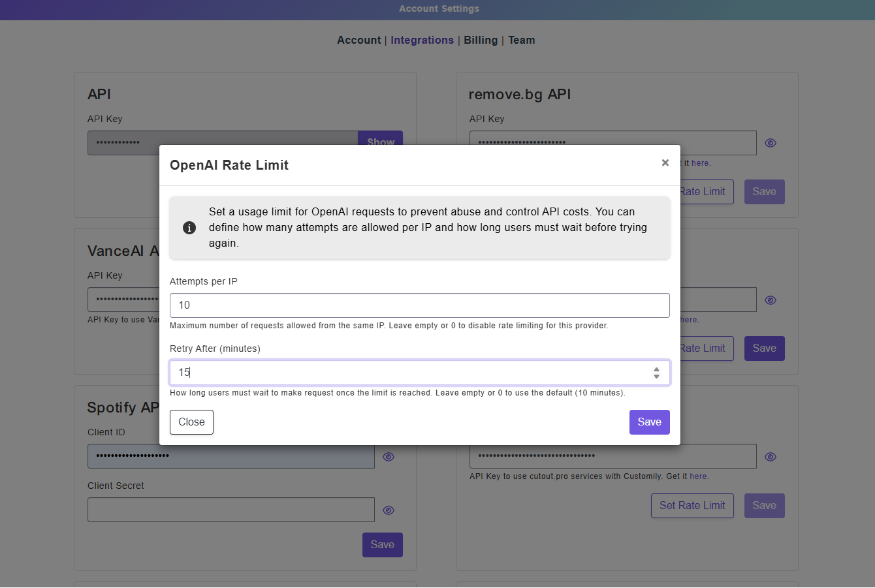Open the Account tab
875x588 pixels.
point(358,40)
